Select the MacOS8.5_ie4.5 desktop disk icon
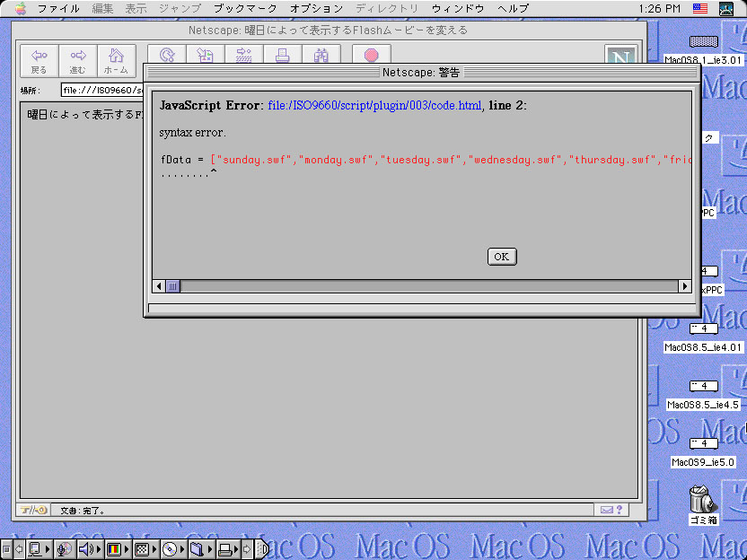This screenshot has width=747, height=560. (704, 386)
